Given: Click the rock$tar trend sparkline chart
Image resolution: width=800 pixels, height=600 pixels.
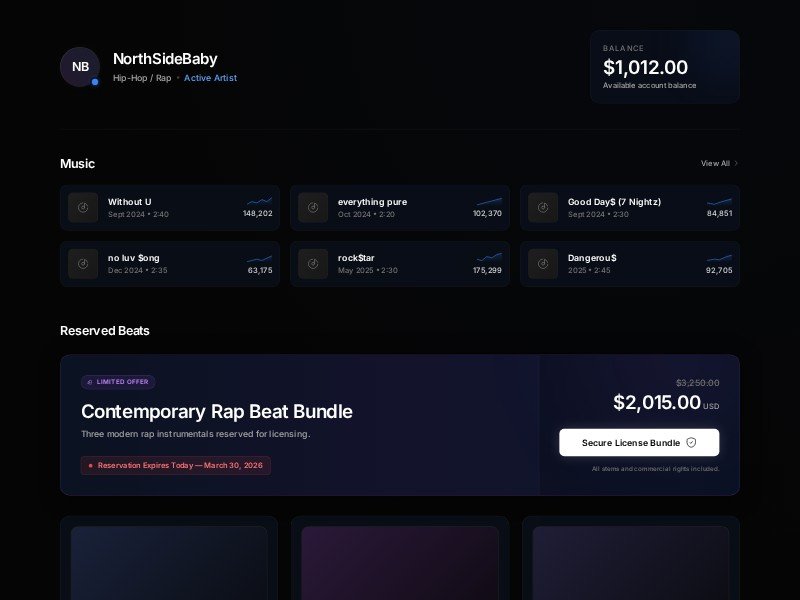Looking at the screenshot, I should (x=489, y=257).
